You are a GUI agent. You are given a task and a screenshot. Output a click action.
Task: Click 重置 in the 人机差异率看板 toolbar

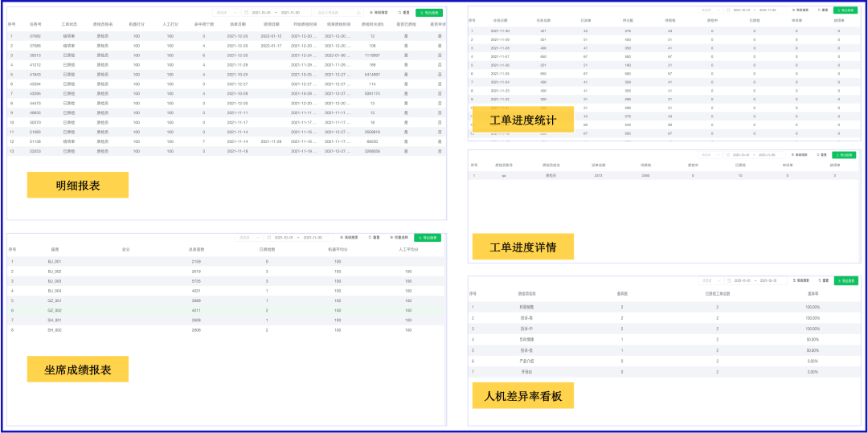(x=823, y=280)
